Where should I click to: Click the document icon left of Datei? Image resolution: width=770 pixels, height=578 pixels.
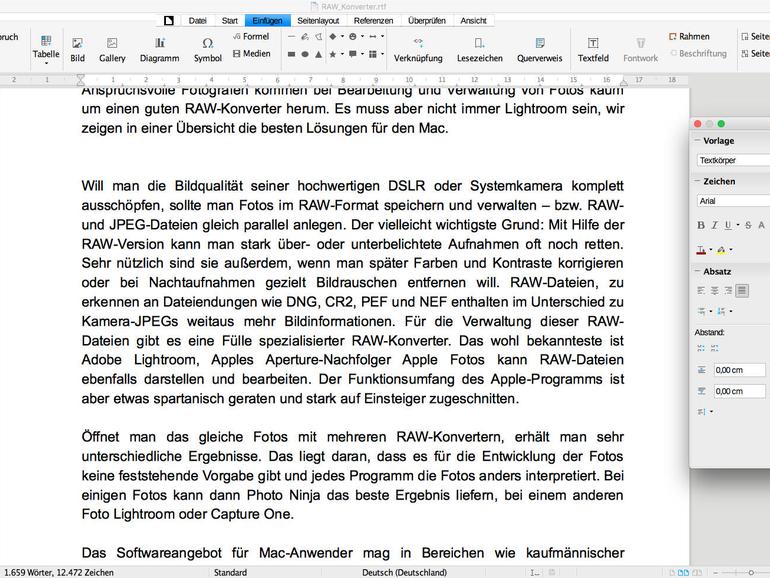[169, 21]
